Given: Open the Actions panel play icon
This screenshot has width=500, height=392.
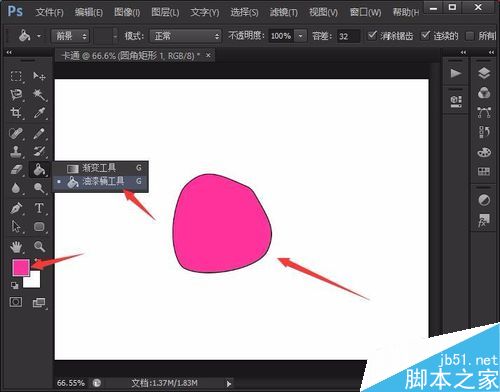Looking at the screenshot, I should coord(456,73).
